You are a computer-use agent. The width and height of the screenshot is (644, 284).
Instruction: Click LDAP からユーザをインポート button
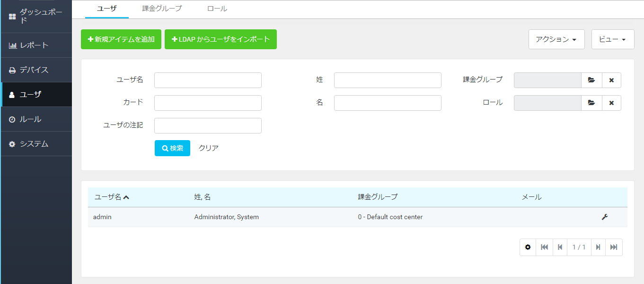[x=221, y=39]
